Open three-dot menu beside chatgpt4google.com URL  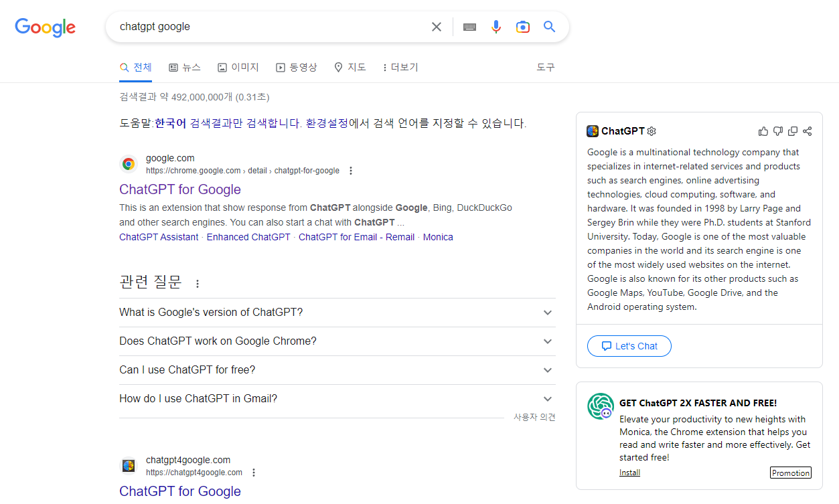point(253,473)
